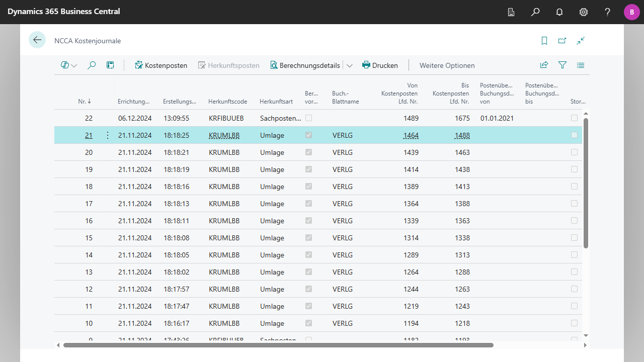Open the Kostenposten menu item
This screenshot has width=644, height=362.
(161, 65)
